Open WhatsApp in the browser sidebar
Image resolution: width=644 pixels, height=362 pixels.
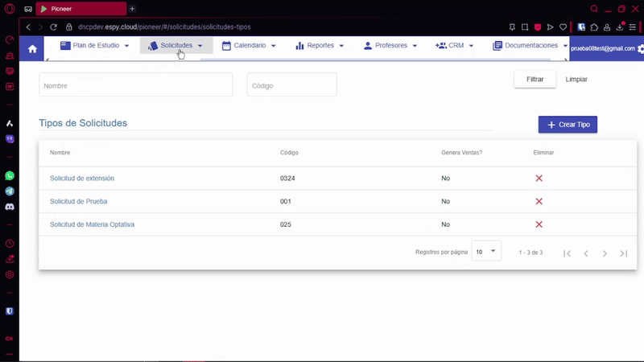(x=10, y=175)
